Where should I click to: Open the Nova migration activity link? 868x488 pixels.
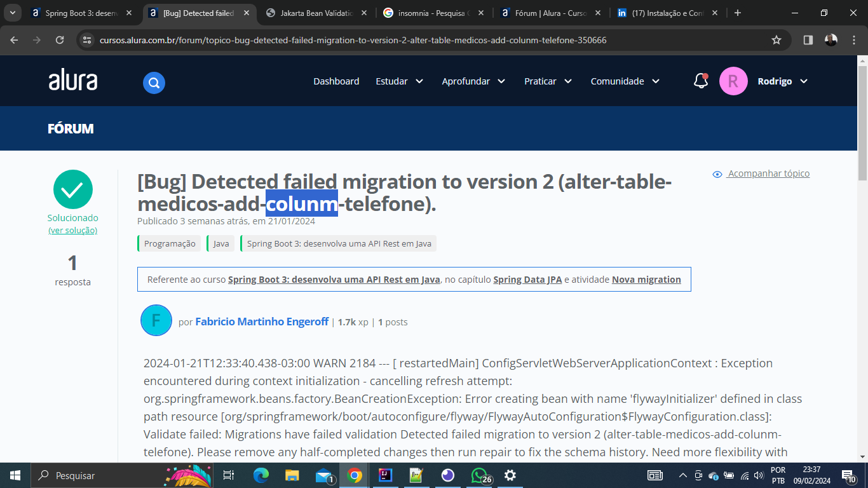[x=646, y=280]
